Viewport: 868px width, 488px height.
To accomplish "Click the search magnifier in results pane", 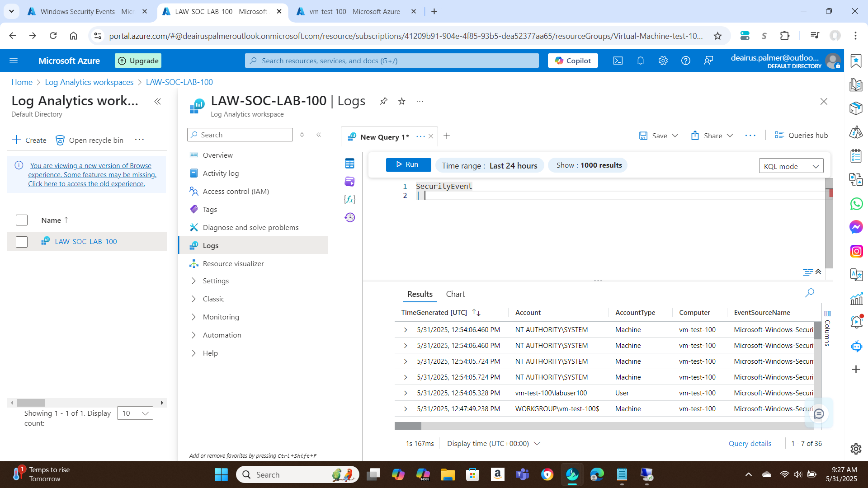I will pyautogui.click(x=809, y=293).
